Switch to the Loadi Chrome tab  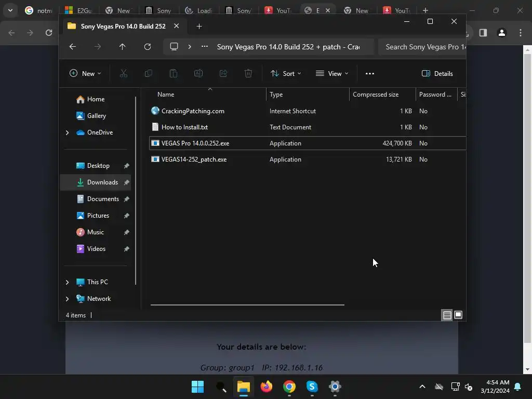[198, 10]
